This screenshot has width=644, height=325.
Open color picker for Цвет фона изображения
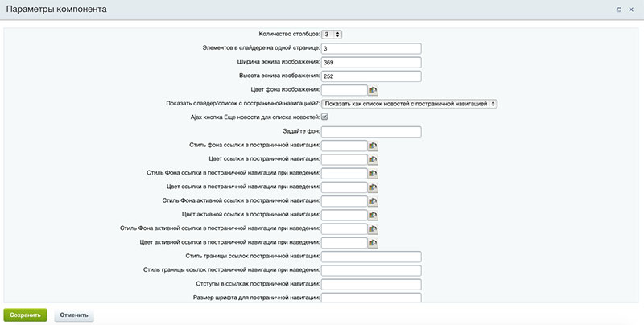[x=374, y=90]
